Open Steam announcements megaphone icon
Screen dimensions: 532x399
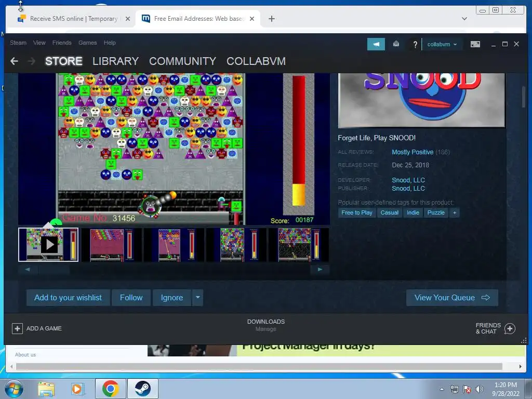[x=376, y=44]
